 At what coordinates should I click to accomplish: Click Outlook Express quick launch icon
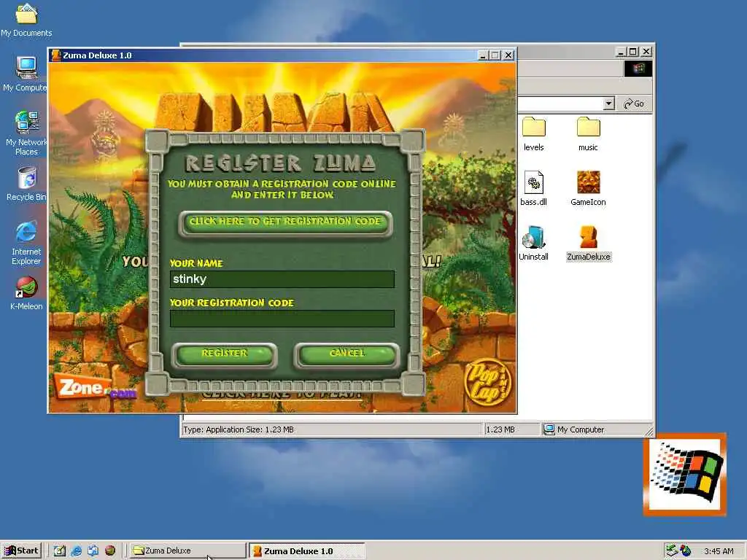93,551
